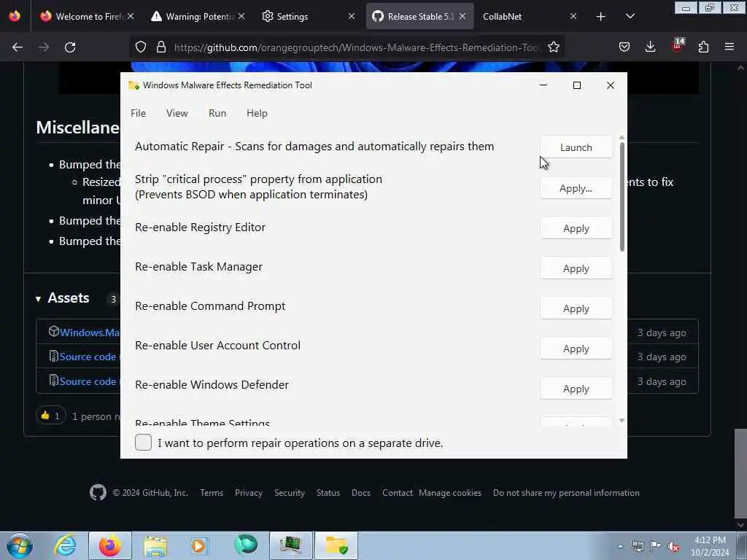Open the Contact footer link
Screen dimensions: 747x560
[x=398, y=493]
